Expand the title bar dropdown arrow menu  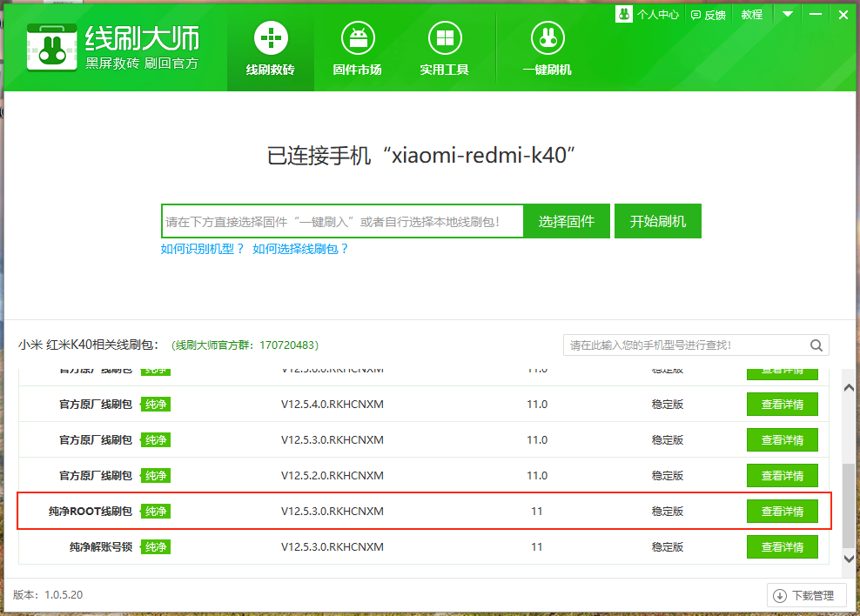[788, 14]
